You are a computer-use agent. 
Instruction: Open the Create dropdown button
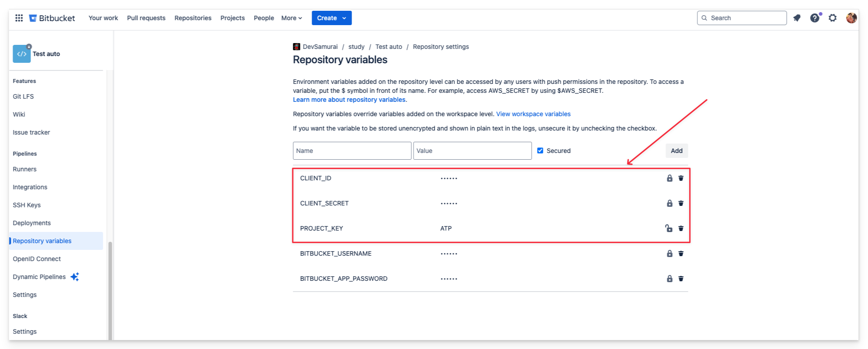pos(331,18)
